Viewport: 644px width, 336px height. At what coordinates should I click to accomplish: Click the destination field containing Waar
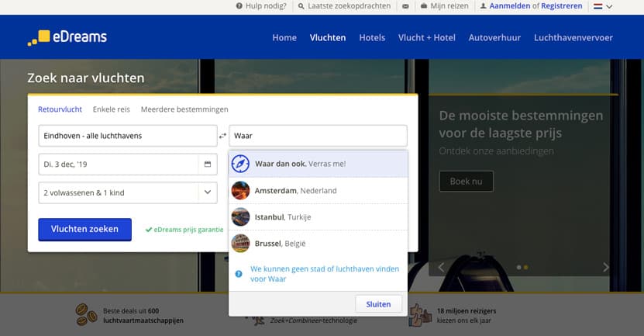(x=318, y=136)
